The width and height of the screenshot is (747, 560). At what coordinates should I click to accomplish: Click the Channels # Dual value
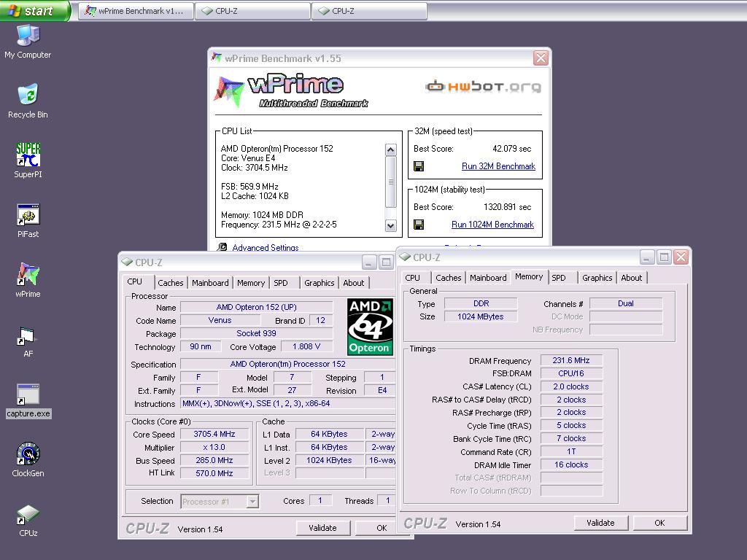[625, 303]
